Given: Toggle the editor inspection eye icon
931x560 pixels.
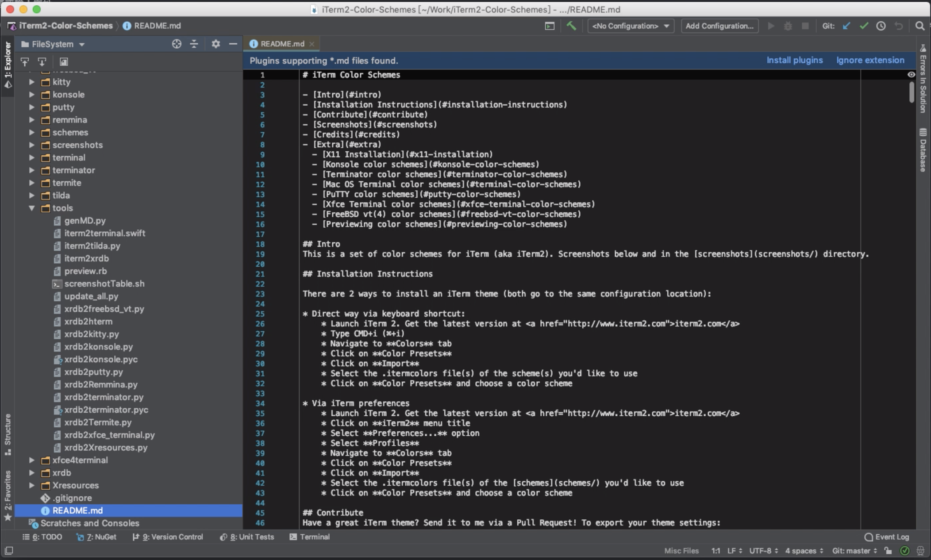Looking at the screenshot, I should tap(911, 75).
